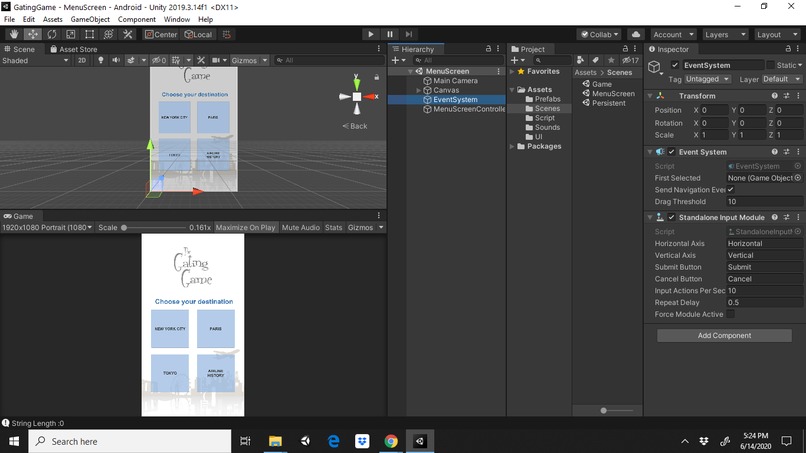This screenshot has width=806, height=453.
Task: Start Play mode
Action: click(x=371, y=34)
